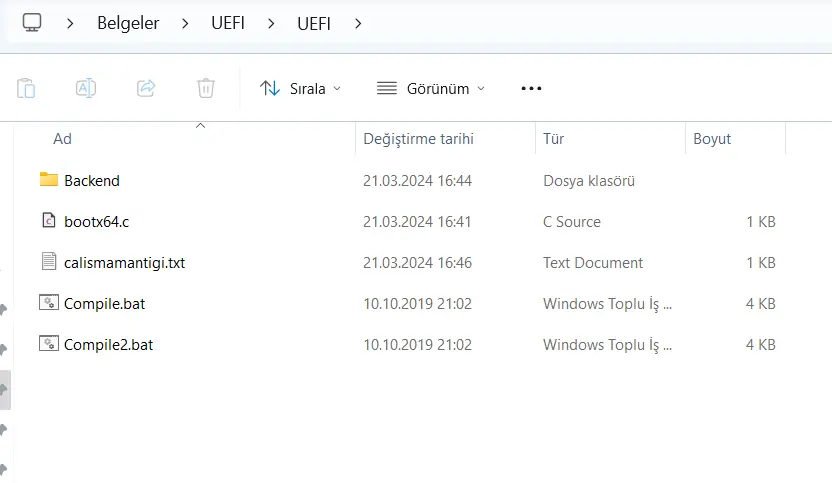Image resolution: width=832 pixels, height=483 pixels.
Task: Sort by Değiştirme tarihi column header
Action: point(418,139)
